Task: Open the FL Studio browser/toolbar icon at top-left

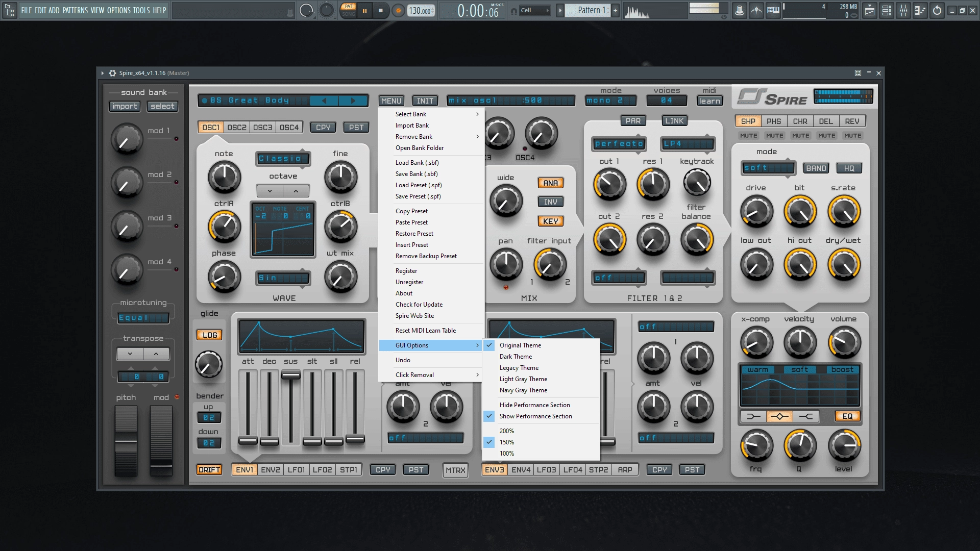Action: [x=10, y=10]
